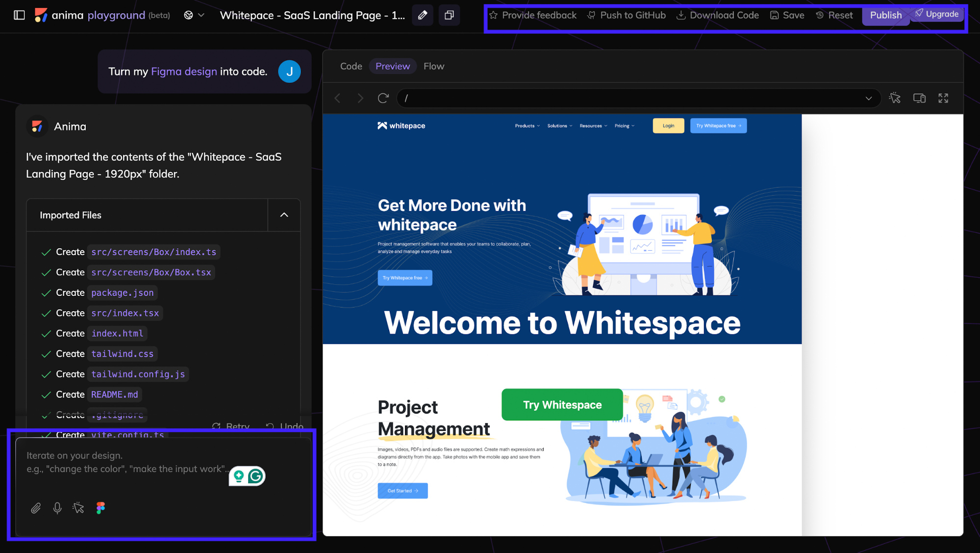980x553 pixels.
Task: Collapse the Imported Files section
Action: tap(284, 215)
